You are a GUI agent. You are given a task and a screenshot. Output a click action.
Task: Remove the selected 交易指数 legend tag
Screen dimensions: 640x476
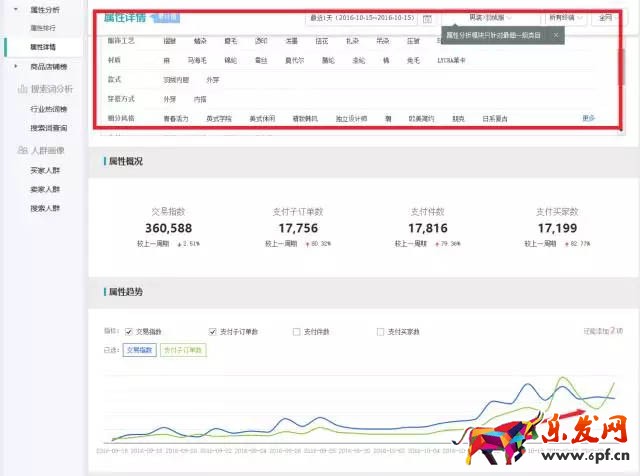pos(140,350)
